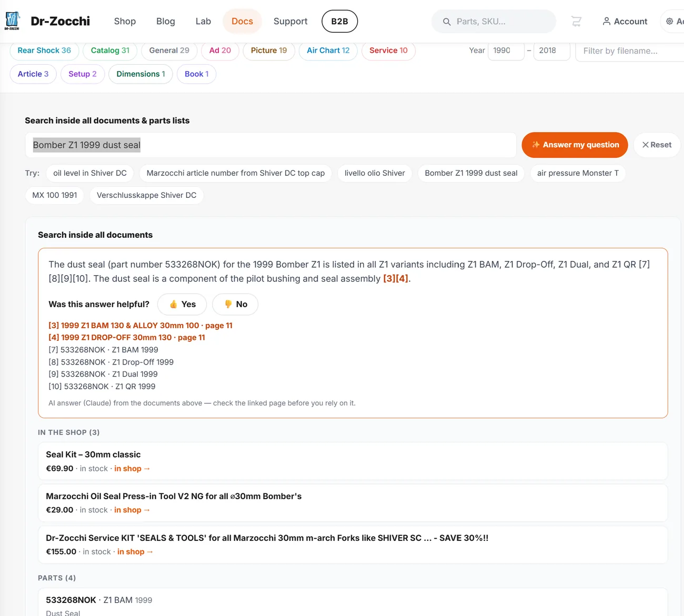The height and width of the screenshot is (616, 684).
Task: Filter by Rear Shock 36 tag
Action: [x=44, y=51]
